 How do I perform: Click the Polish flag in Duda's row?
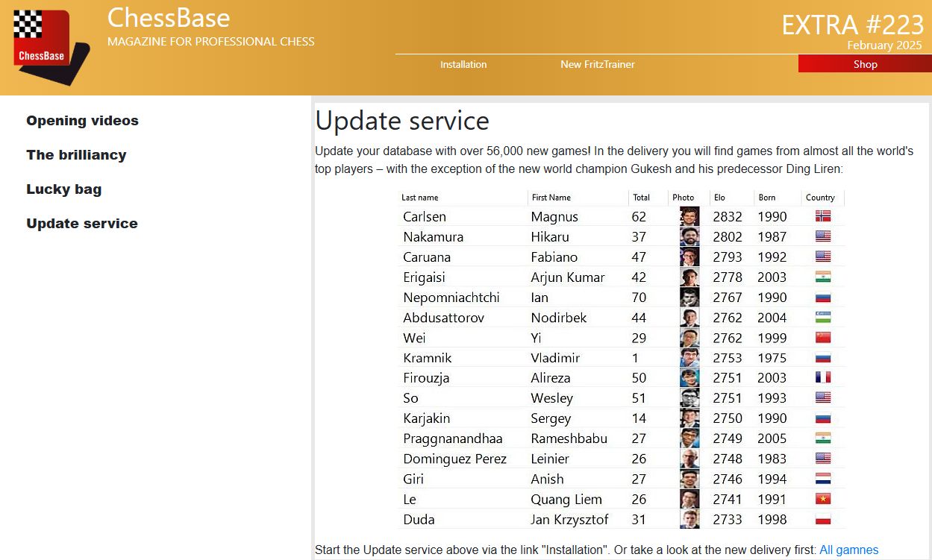coord(823,519)
